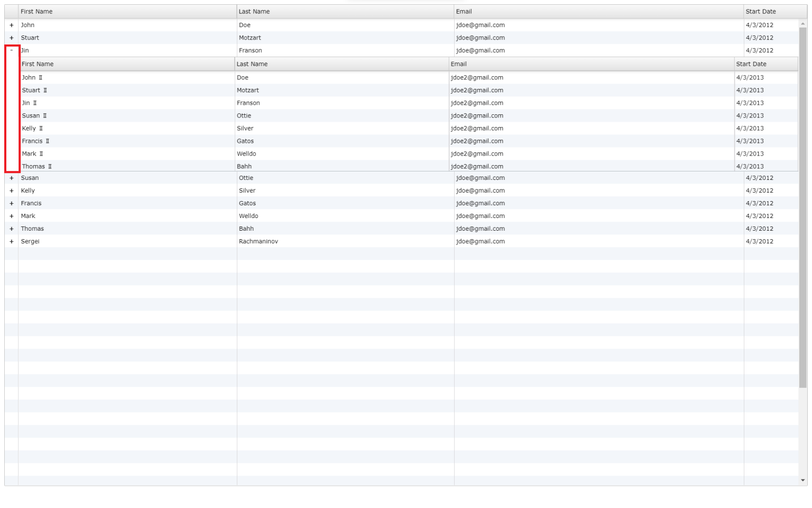Sort by outer First Name column header
812x508 pixels.
[127, 12]
